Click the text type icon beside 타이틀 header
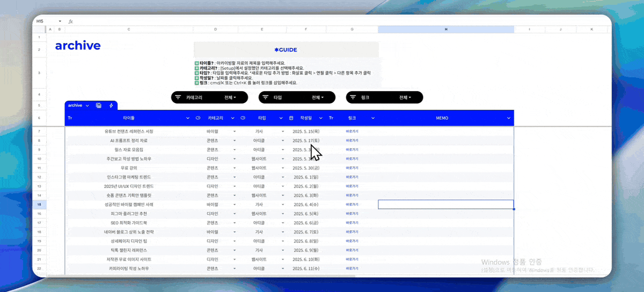Viewport: 644px width, 292px height. [70, 118]
